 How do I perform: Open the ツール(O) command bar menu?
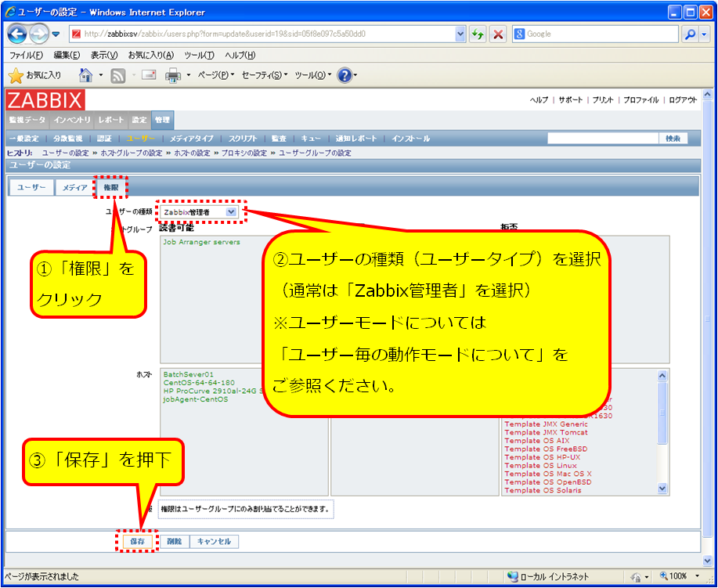click(x=312, y=75)
